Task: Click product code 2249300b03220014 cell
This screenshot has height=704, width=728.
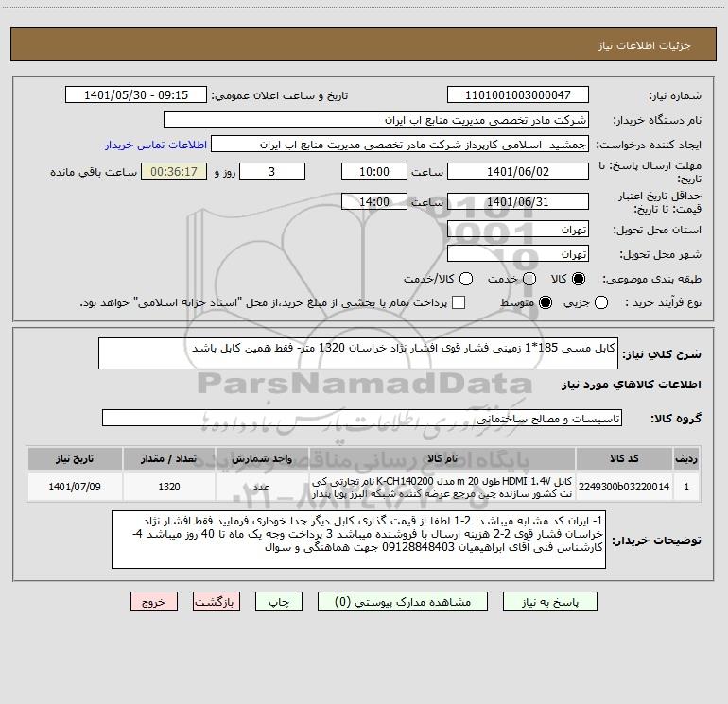Action: click(x=624, y=487)
